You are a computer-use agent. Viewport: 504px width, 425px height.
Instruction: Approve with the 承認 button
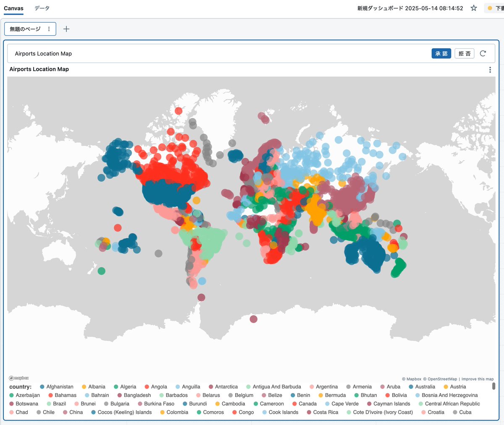441,53
